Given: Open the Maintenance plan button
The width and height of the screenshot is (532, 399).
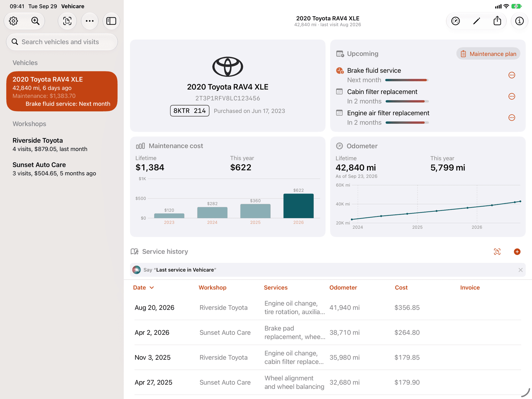Looking at the screenshot, I should 488,54.
